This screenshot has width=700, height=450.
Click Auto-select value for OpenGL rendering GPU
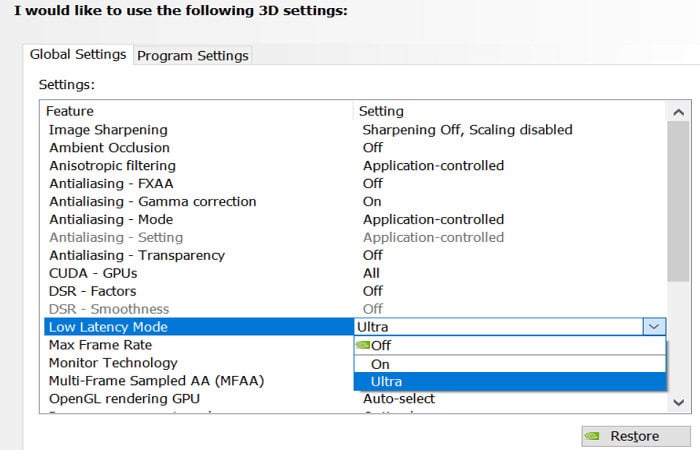click(x=399, y=399)
